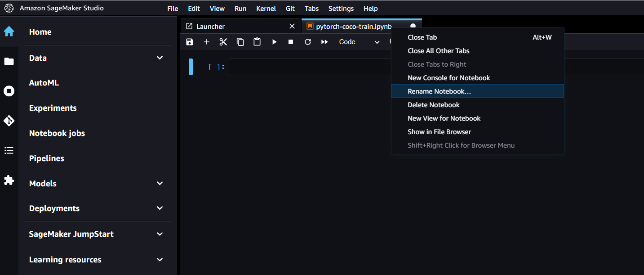Expand the SageMaker JumpStart section
644x275 pixels.
[x=160, y=234]
